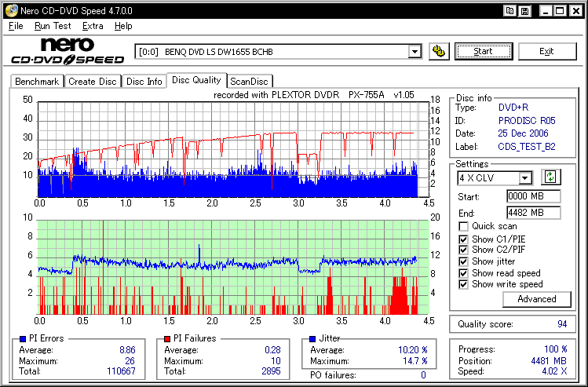Click the Quality score value 94
This screenshot has width=588, height=387.
[x=562, y=324]
